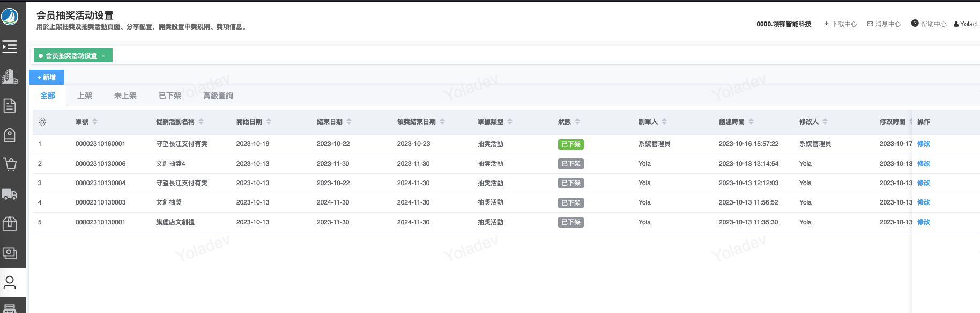
Task: Sort by 單據類型 column
Action: [510, 122]
